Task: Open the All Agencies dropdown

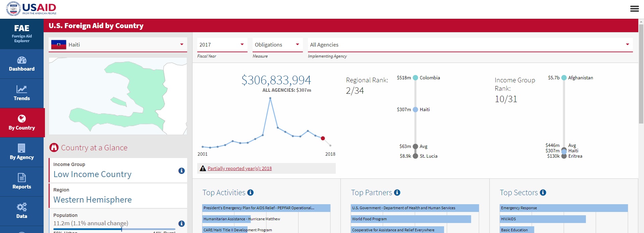Action: [x=470, y=45]
